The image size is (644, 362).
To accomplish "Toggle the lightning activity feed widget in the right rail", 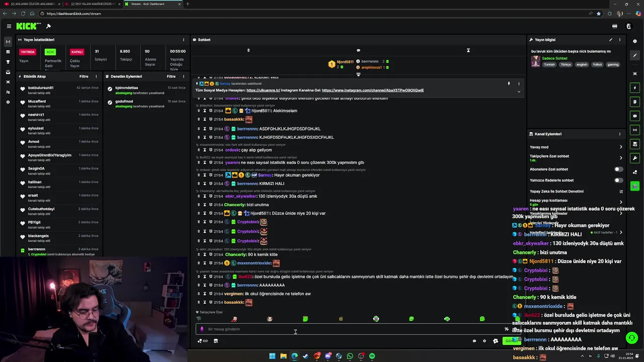I will [635, 88].
